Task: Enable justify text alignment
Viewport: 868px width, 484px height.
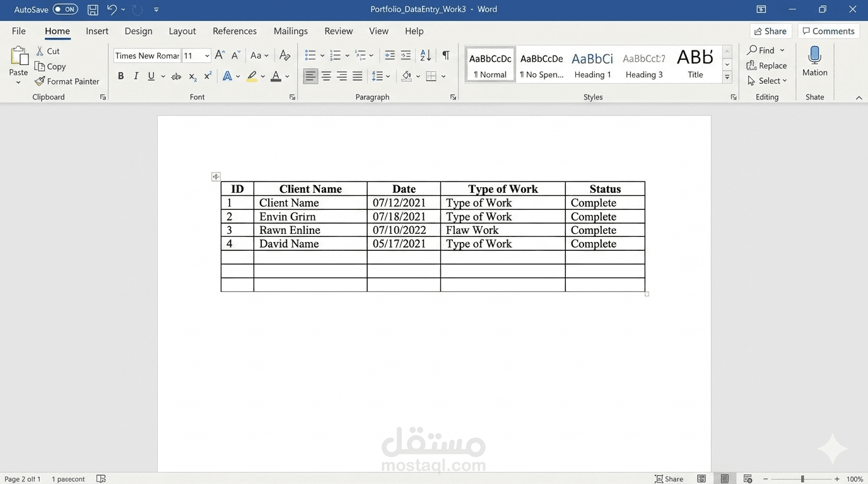Action: click(357, 76)
